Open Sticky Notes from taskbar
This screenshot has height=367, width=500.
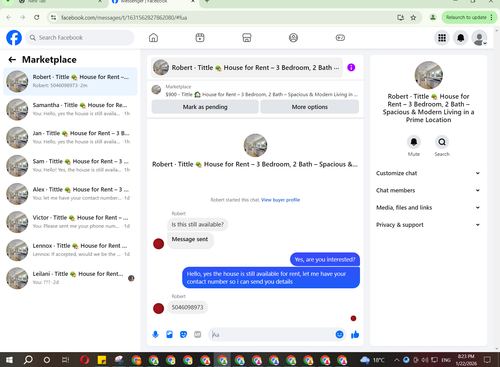102,360
